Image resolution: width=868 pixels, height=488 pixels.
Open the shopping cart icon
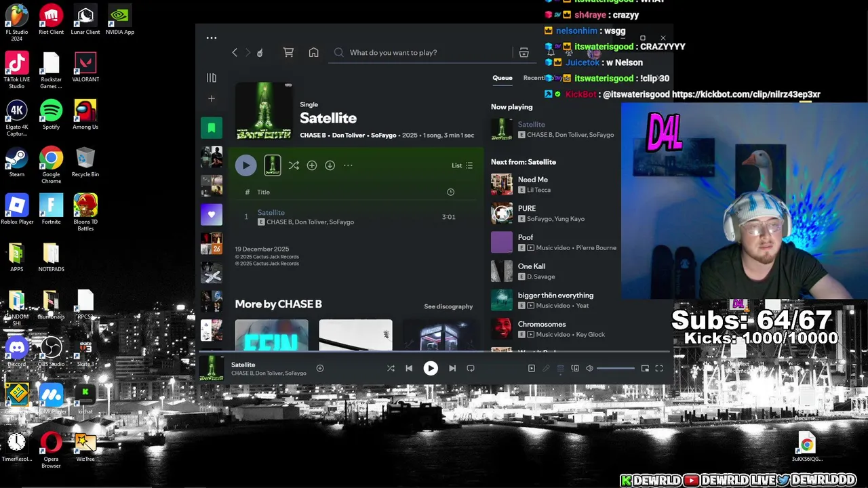pos(288,52)
